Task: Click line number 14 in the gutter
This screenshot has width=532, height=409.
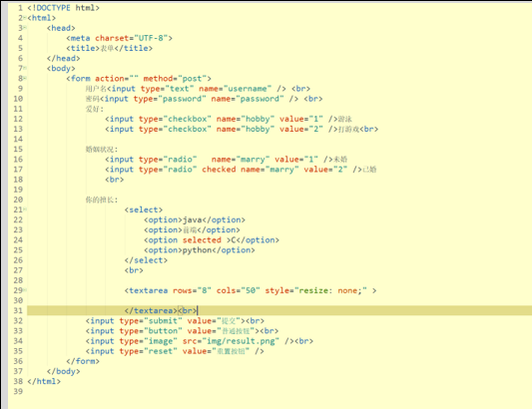Action: pyautogui.click(x=18, y=139)
